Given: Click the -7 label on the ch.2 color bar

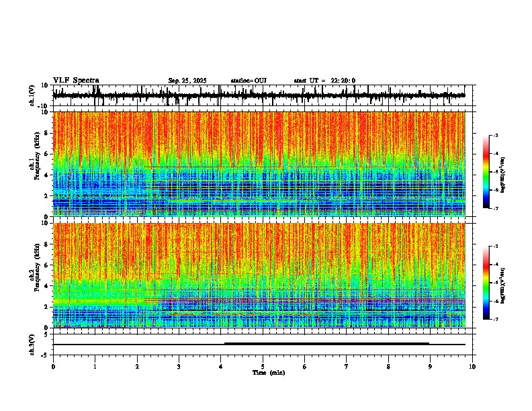Looking at the screenshot, I should click(495, 319).
